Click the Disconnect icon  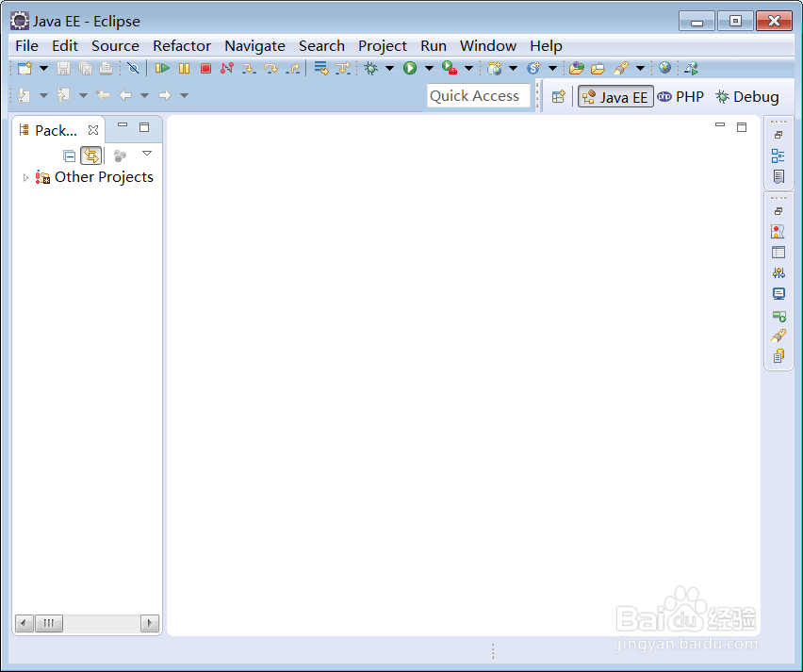[x=227, y=68]
